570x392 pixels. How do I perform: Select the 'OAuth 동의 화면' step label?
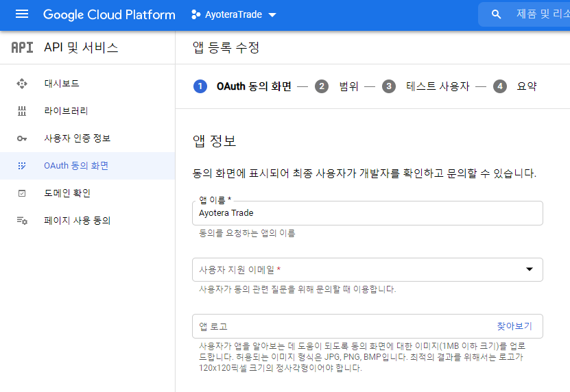[254, 86]
